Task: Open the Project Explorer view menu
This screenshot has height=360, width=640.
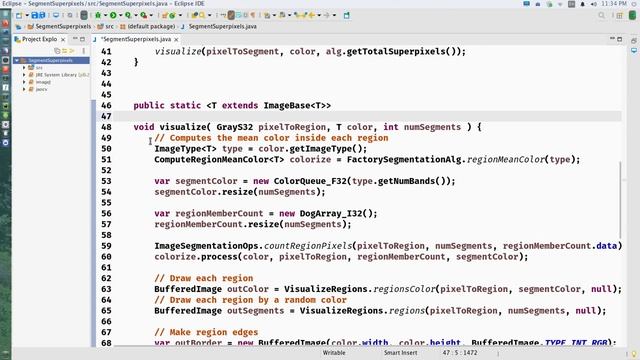Action: (x=83, y=51)
